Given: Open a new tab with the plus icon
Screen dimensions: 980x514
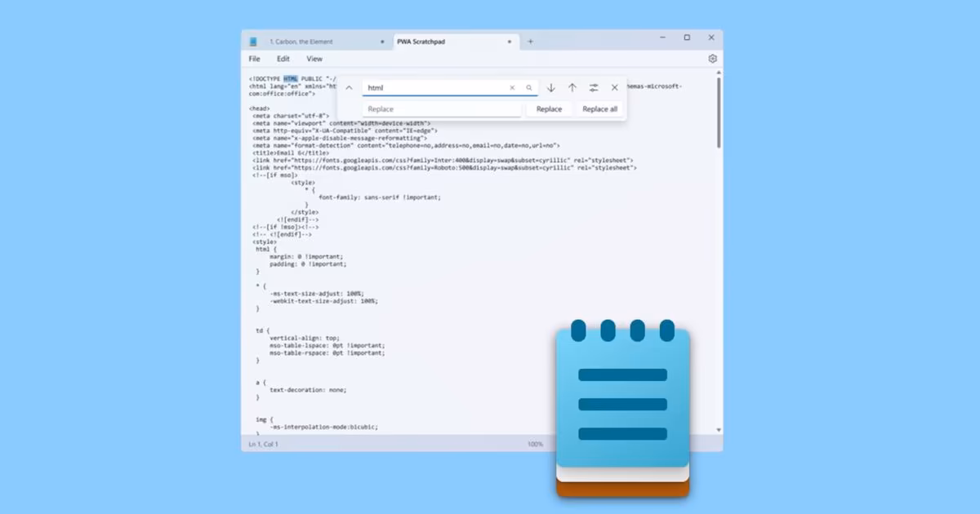Looking at the screenshot, I should pyautogui.click(x=530, y=40).
